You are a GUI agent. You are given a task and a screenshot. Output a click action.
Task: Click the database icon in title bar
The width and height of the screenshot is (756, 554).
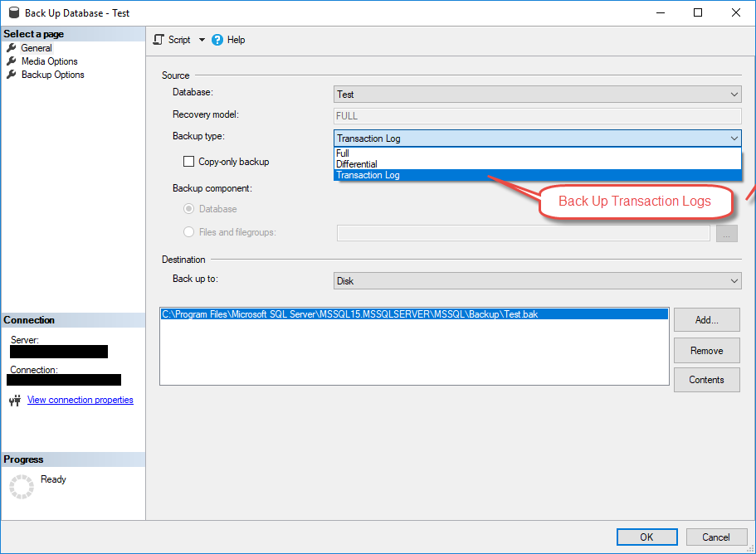pyautogui.click(x=12, y=13)
